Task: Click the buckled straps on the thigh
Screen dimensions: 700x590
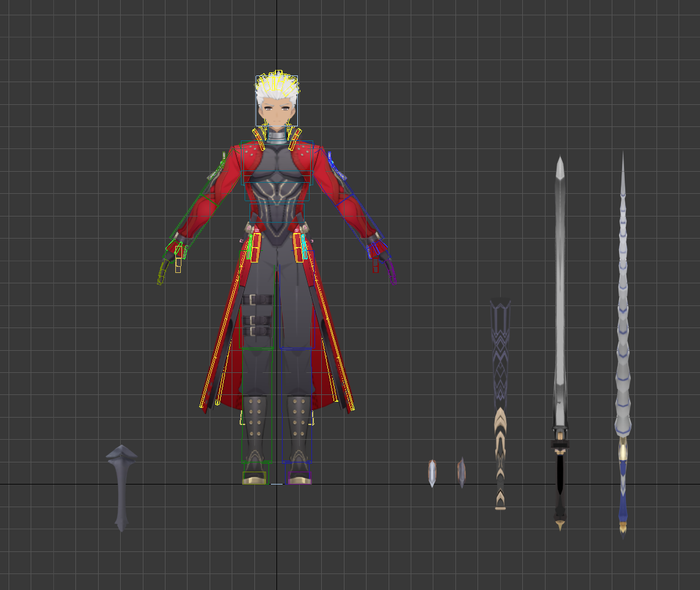Action: [257, 316]
